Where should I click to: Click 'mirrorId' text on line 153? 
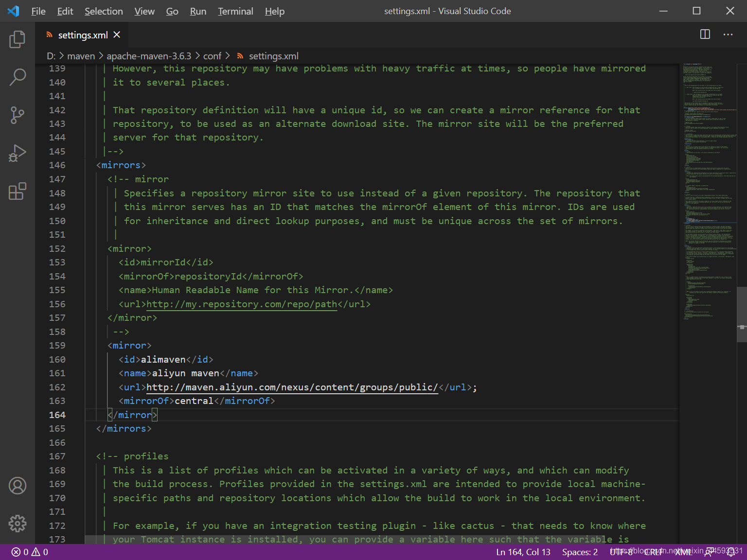pyautogui.click(x=163, y=262)
